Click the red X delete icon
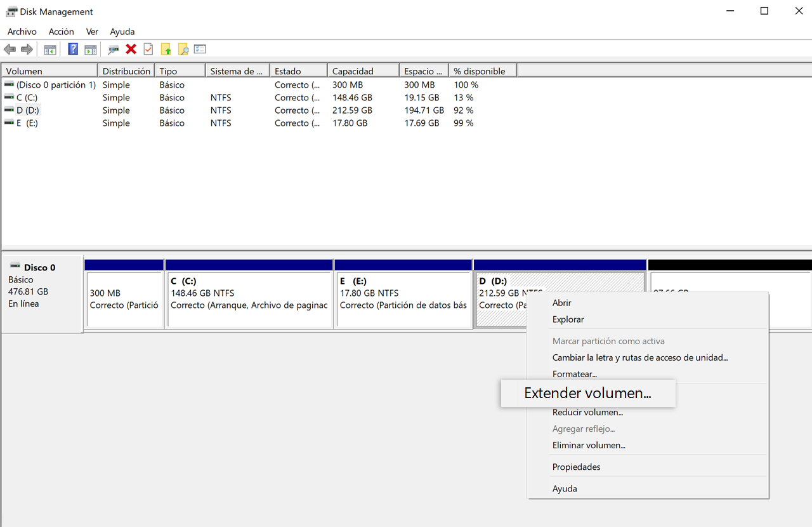The image size is (812, 527). tap(131, 50)
